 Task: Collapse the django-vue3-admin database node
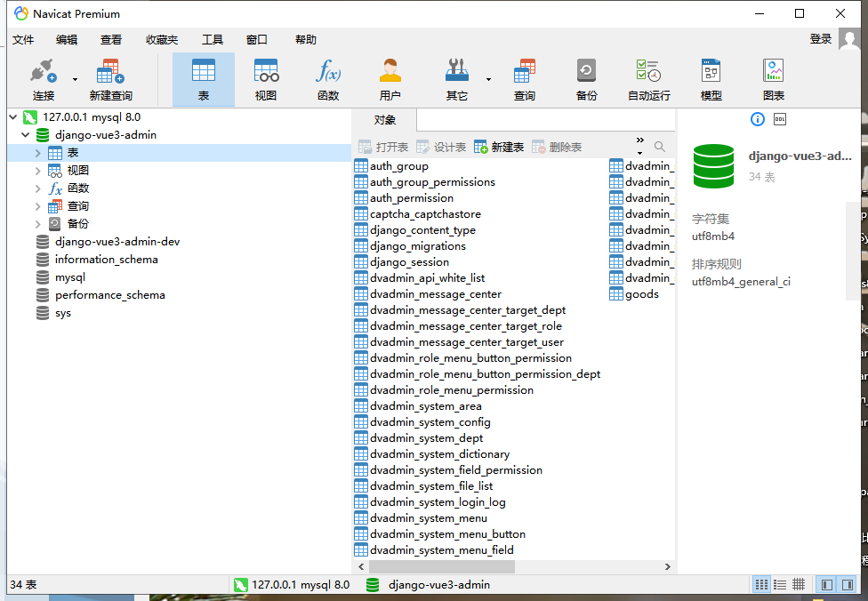[26, 135]
